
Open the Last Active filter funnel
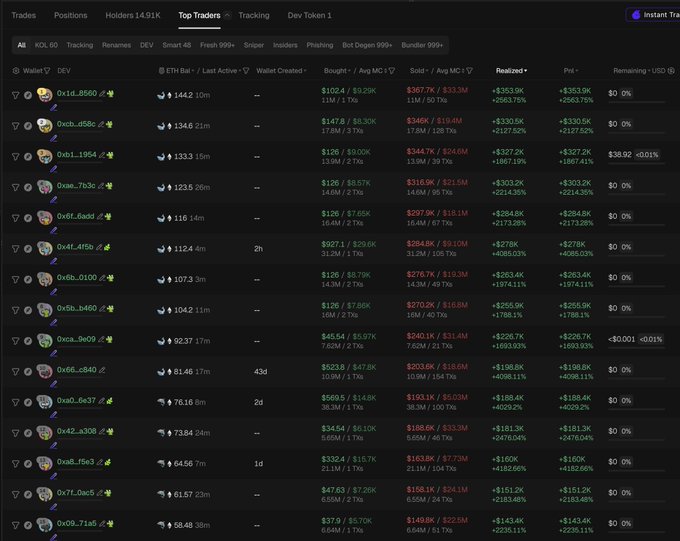[245, 71]
